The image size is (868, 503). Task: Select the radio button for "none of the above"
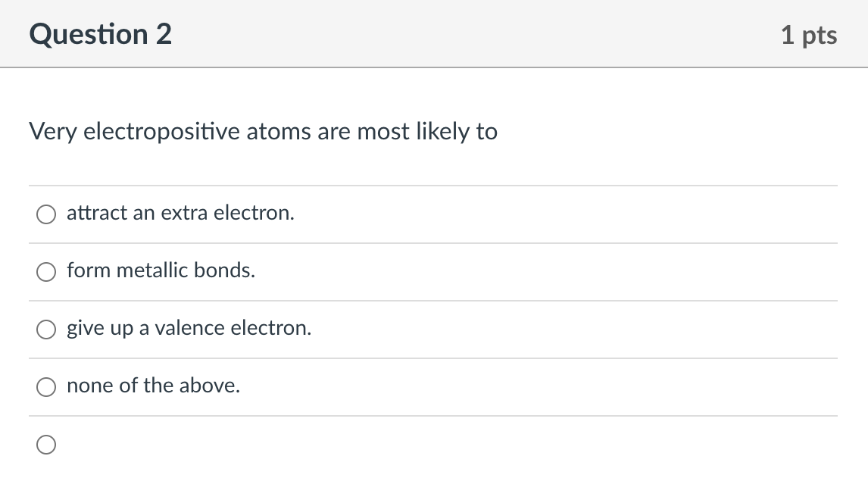[45, 386]
